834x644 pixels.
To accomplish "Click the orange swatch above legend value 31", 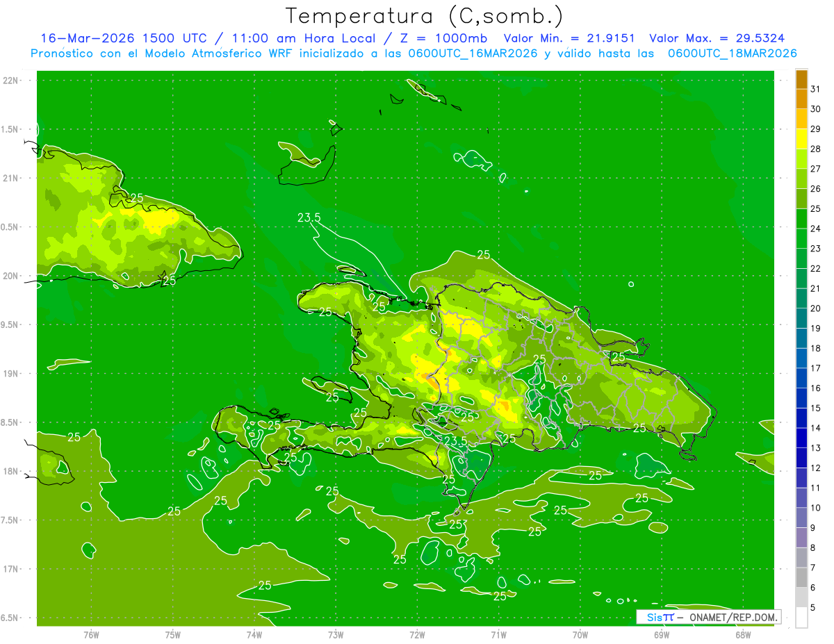I will (801, 80).
